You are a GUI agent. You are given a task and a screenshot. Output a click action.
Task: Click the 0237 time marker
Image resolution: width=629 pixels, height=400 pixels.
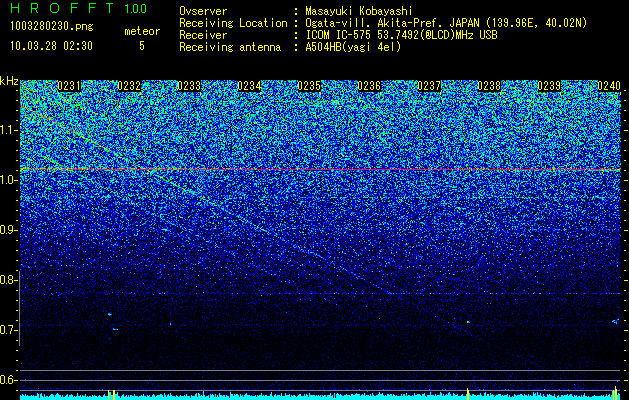click(x=429, y=86)
